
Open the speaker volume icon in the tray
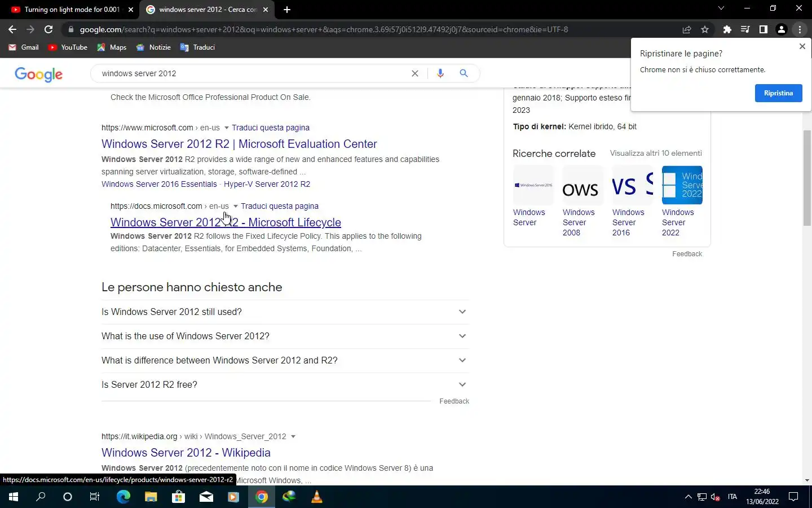pyautogui.click(x=715, y=497)
